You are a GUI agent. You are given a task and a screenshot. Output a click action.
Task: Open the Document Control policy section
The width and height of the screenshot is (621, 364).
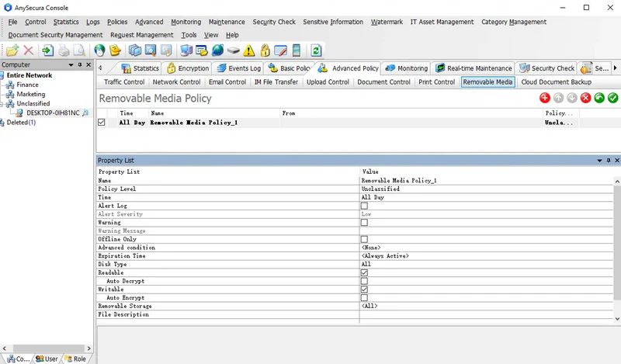[x=383, y=82]
